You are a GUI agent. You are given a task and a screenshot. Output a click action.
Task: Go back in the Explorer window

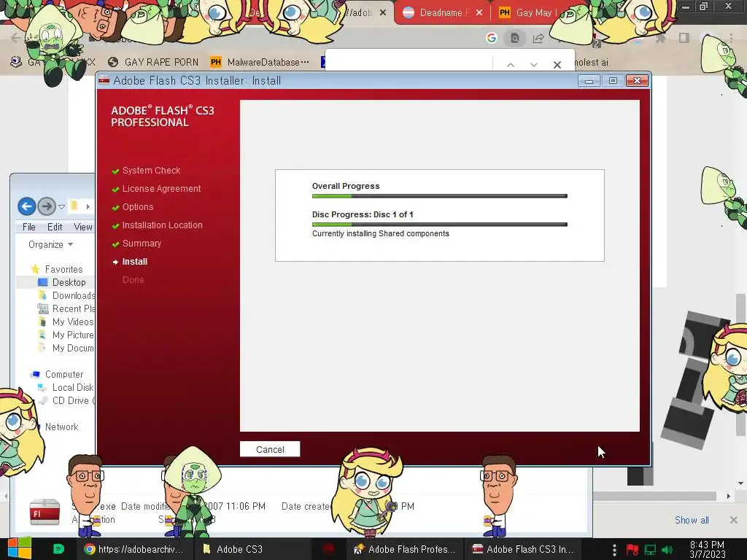27,206
